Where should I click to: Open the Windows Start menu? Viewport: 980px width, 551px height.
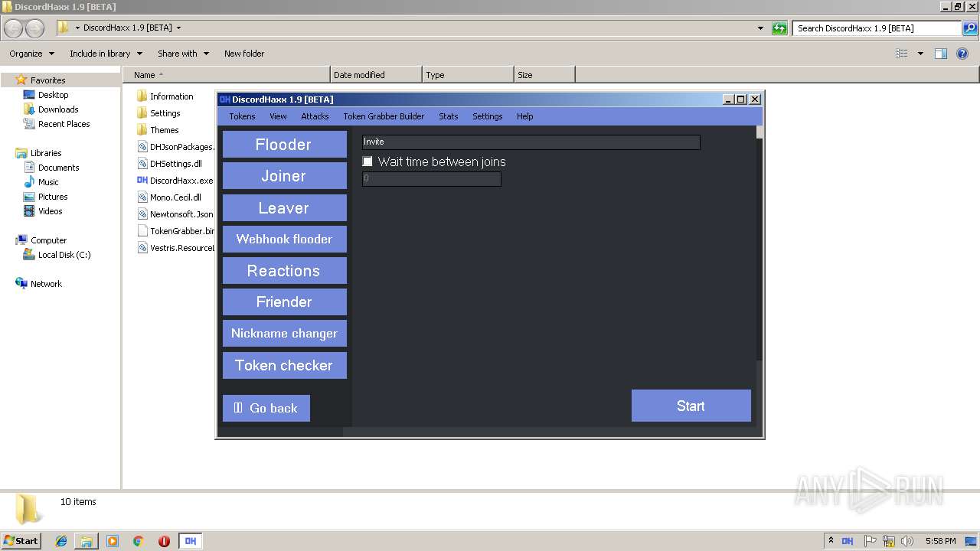pos(21,541)
